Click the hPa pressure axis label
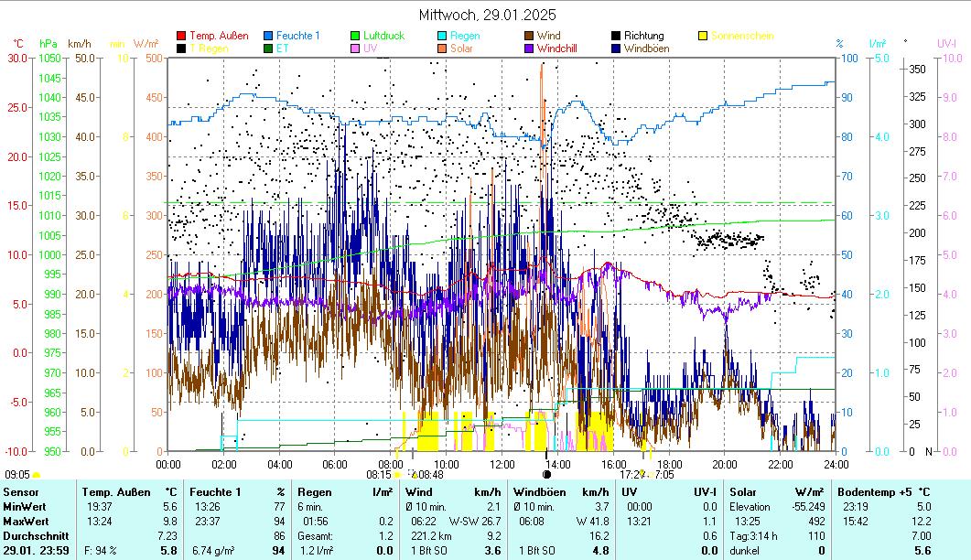This screenshot has width=971, height=560. 49,43
